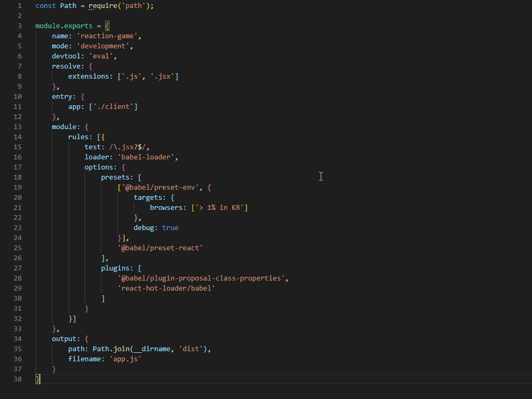Click line number 1 in the gutter

[x=19, y=6]
